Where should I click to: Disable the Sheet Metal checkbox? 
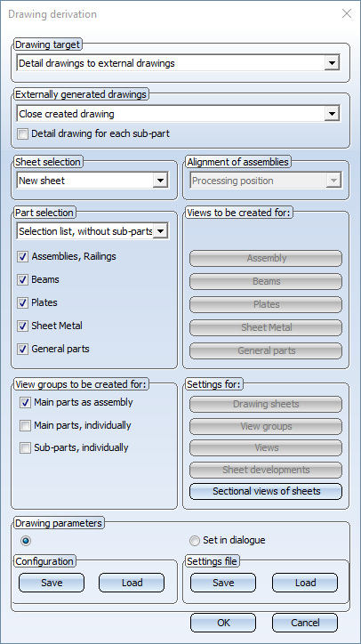[22, 326]
